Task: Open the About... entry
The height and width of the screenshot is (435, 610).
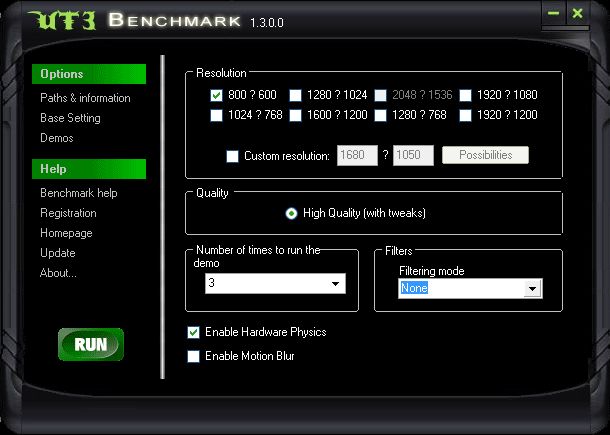Action: pos(58,273)
